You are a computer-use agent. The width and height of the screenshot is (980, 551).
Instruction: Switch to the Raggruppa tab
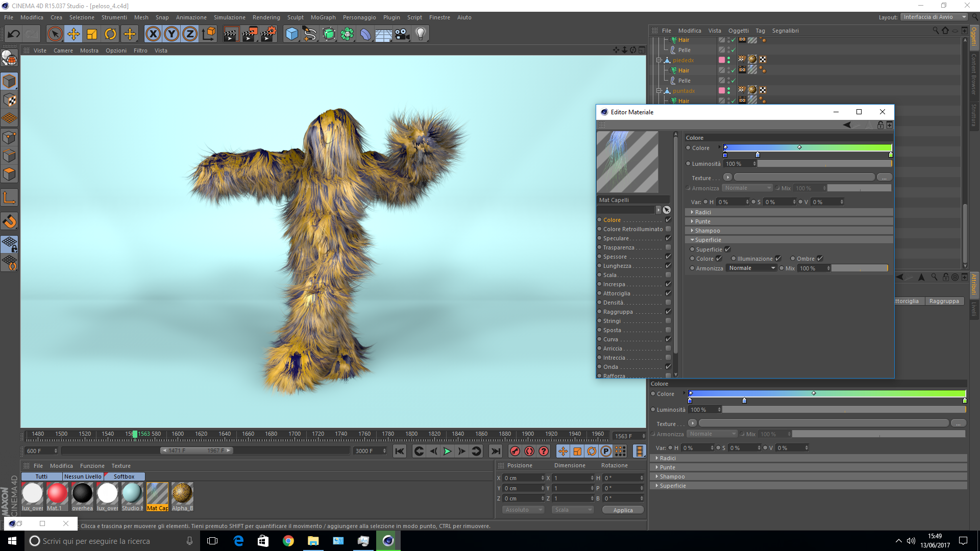[944, 301]
